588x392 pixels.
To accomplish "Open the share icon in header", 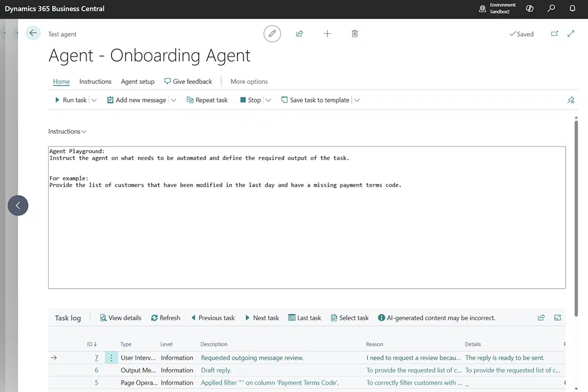I will click(299, 34).
